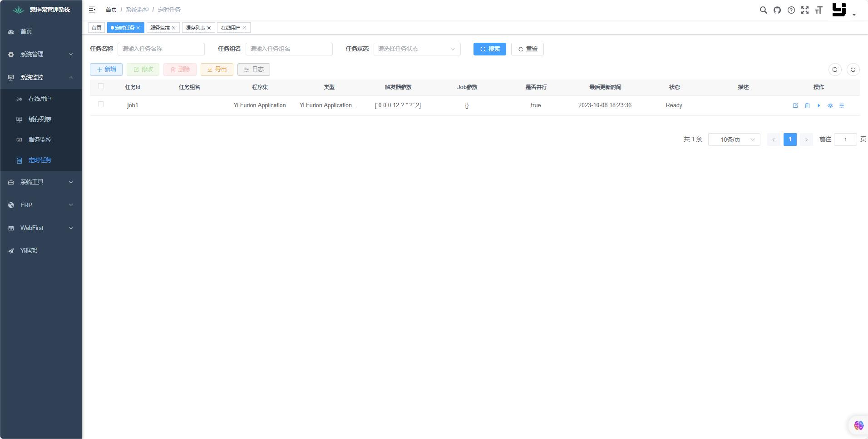Viewport: 868px width, 439px height.
Task: Toggle fullscreen mode icon in header
Action: click(x=805, y=10)
